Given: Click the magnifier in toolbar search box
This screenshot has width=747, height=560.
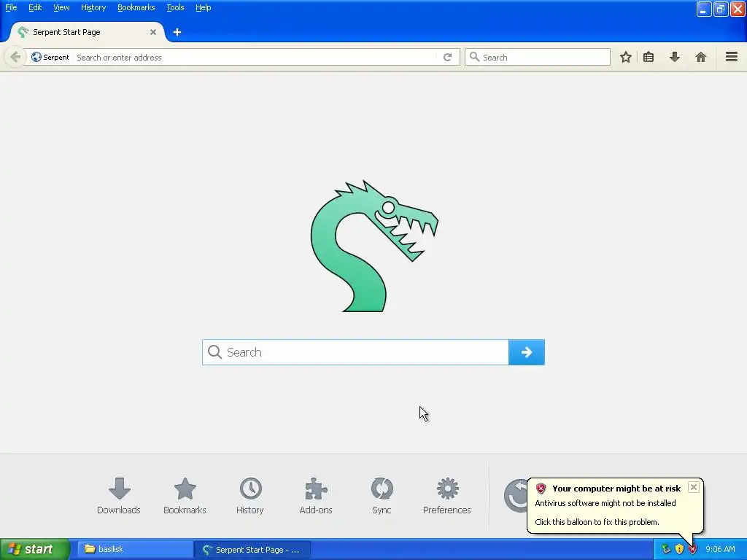Looking at the screenshot, I should 474,57.
